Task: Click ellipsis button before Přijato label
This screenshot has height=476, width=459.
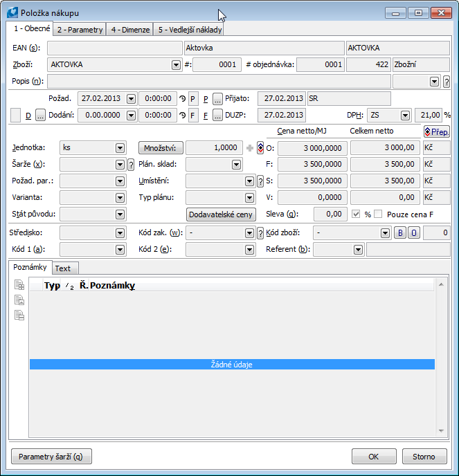Action: tap(217, 99)
